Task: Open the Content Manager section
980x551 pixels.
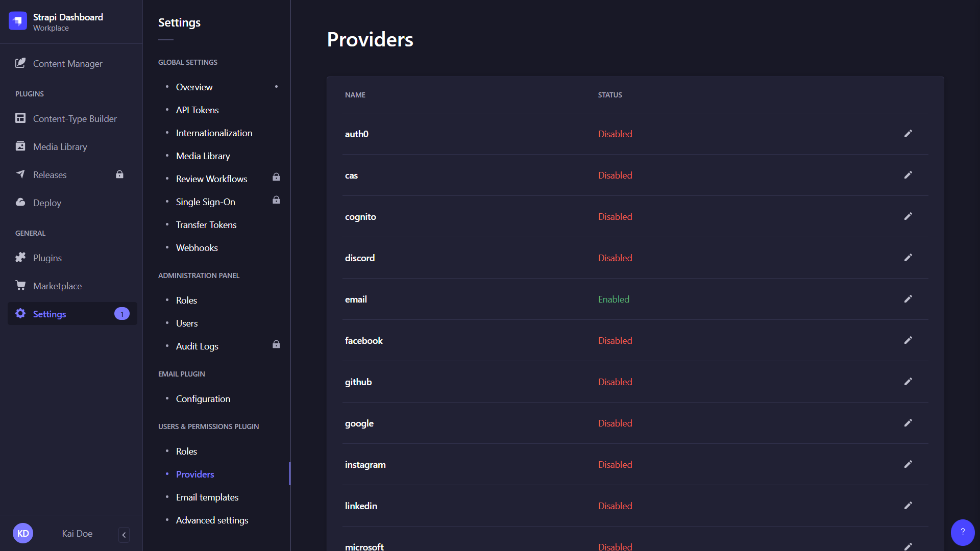Action: point(68,63)
